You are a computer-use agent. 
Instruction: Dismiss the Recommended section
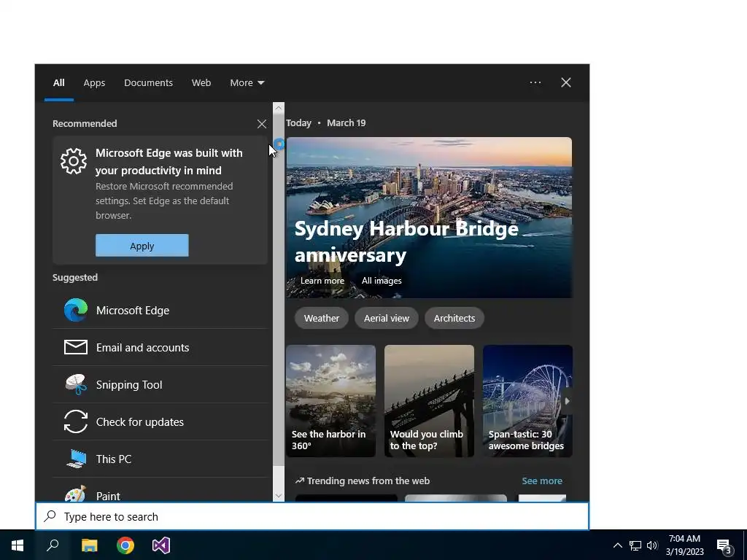tap(262, 124)
